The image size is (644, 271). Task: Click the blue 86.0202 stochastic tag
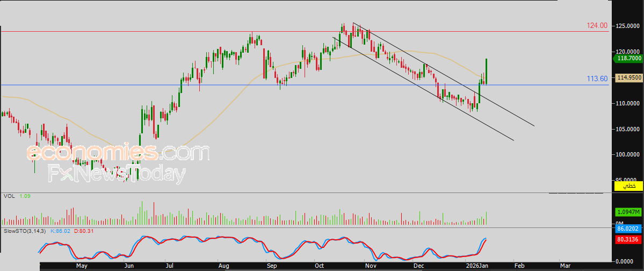point(628,229)
